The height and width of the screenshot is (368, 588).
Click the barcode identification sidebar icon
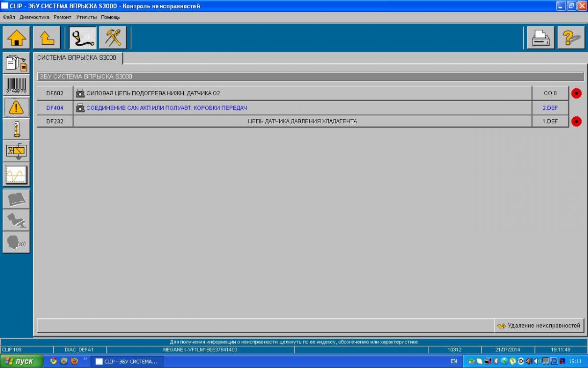click(x=17, y=85)
